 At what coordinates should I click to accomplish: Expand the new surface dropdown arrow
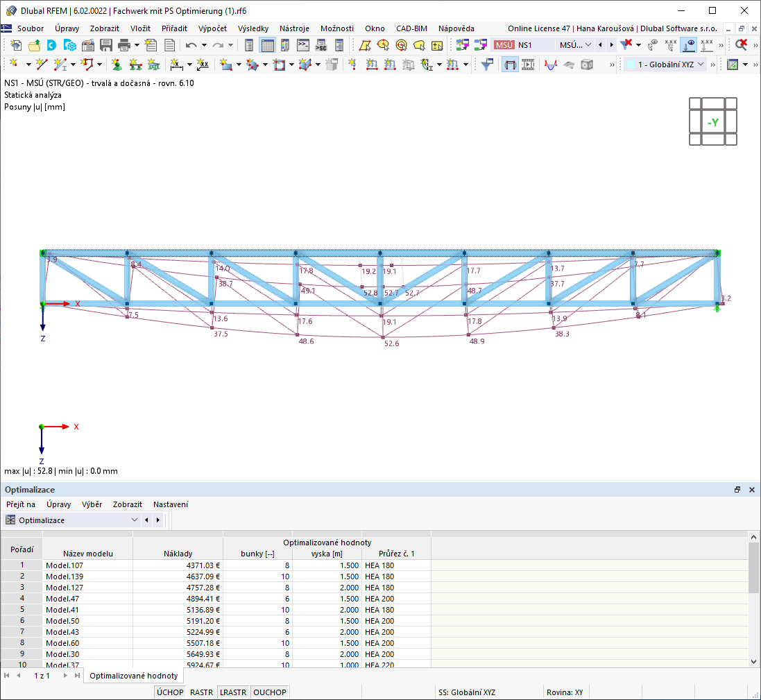click(239, 64)
